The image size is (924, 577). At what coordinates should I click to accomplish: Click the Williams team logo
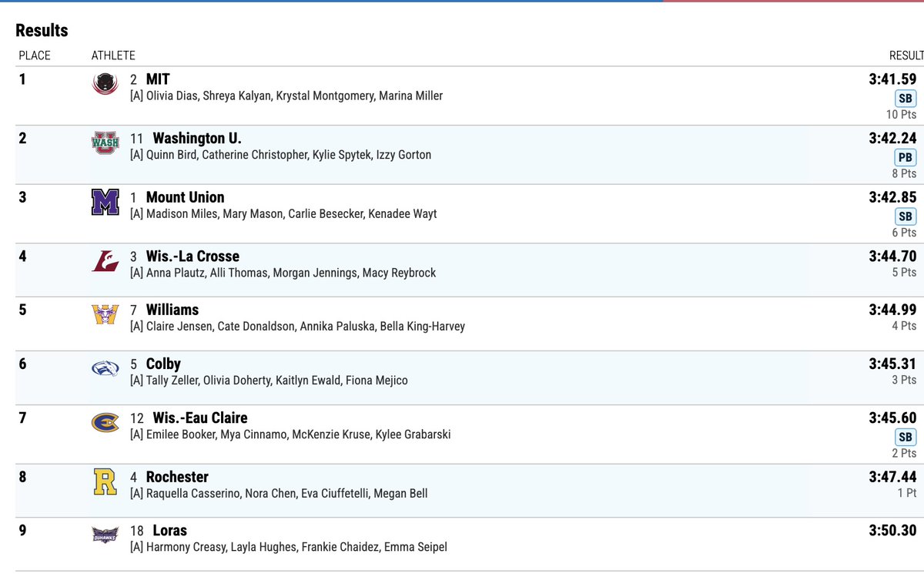click(104, 315)
